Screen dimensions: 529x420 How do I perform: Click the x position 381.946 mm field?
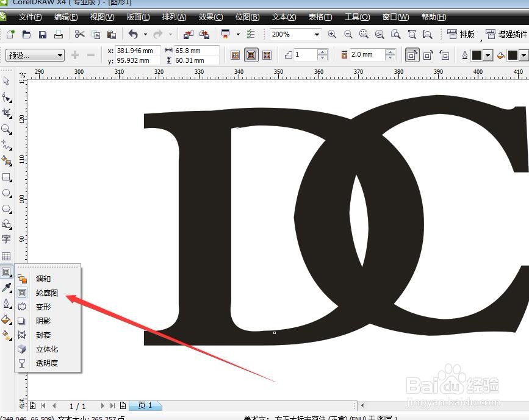[138, 51]
